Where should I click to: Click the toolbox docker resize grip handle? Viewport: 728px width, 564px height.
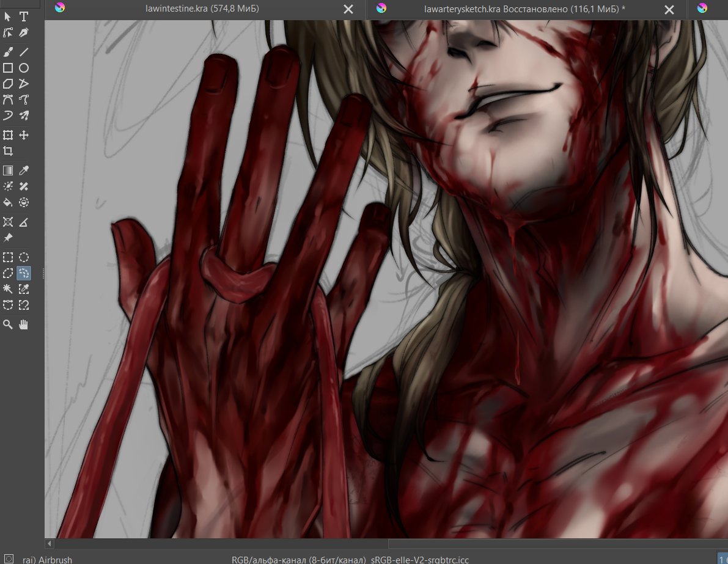tap(43, 273)
